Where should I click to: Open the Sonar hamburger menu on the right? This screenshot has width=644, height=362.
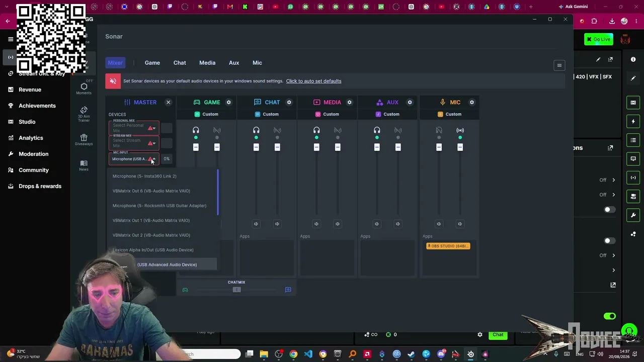coord(559,65)
